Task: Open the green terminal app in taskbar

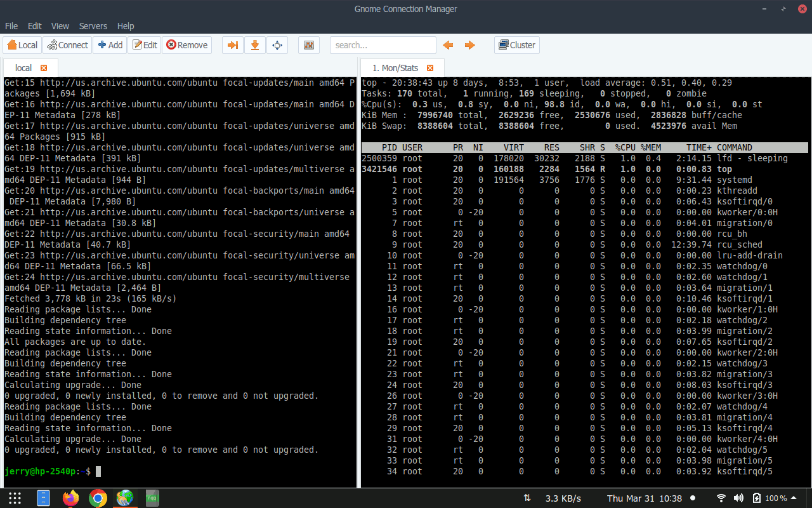Action: coord(152,498)
